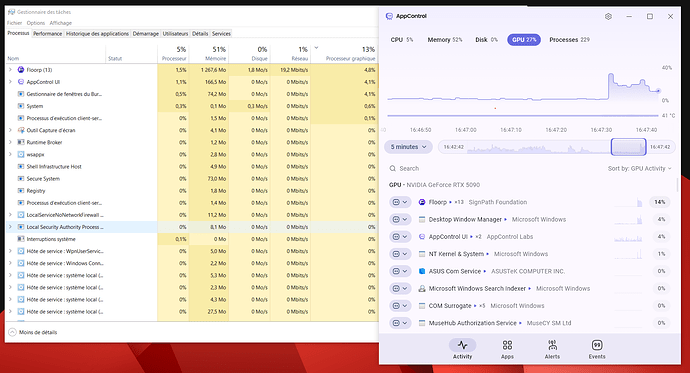Expand the LocalServiceNoNetworkFirewall row
This screenshot has height=373, width=690.
(10, 215)
